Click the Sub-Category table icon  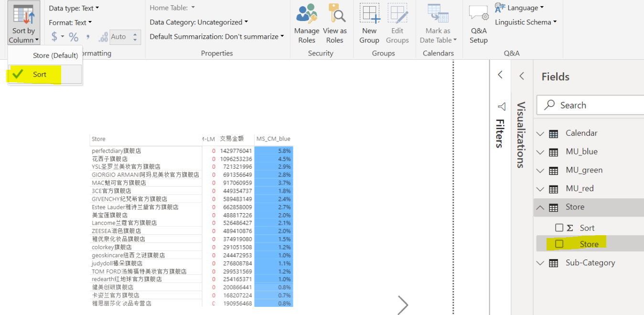coord(554,263)
